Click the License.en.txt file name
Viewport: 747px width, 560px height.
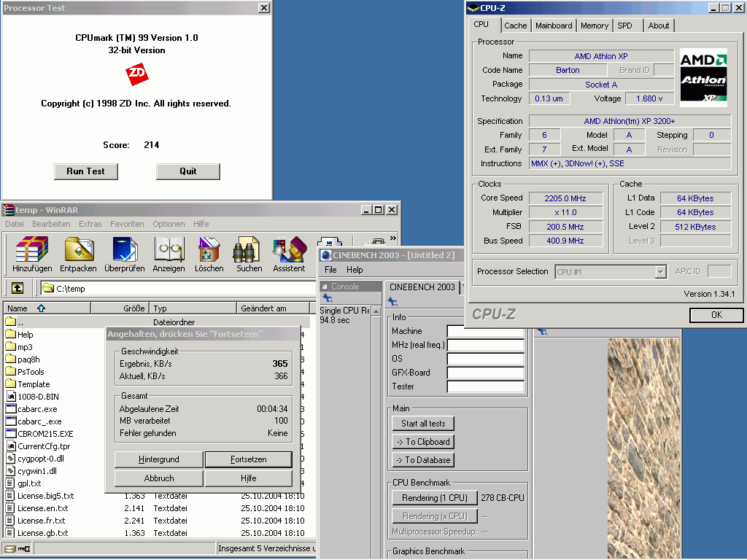pos(43,508)
